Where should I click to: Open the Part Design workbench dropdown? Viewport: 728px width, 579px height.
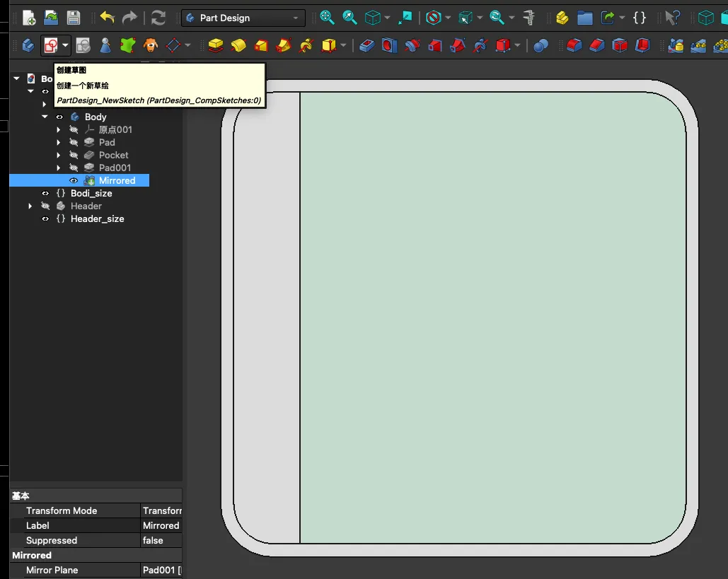click(x=243, y=18)
